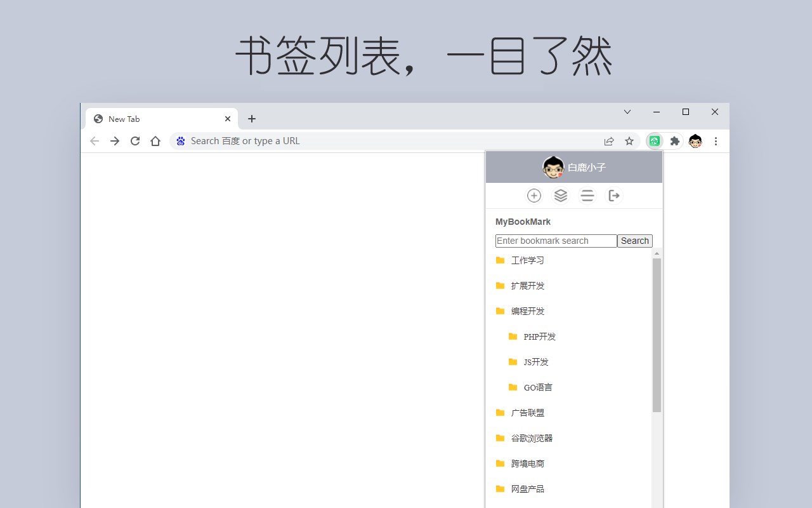The image size is (812, 508).
Task: Click the three-line list icon in popup
Action: pos(587,196)
